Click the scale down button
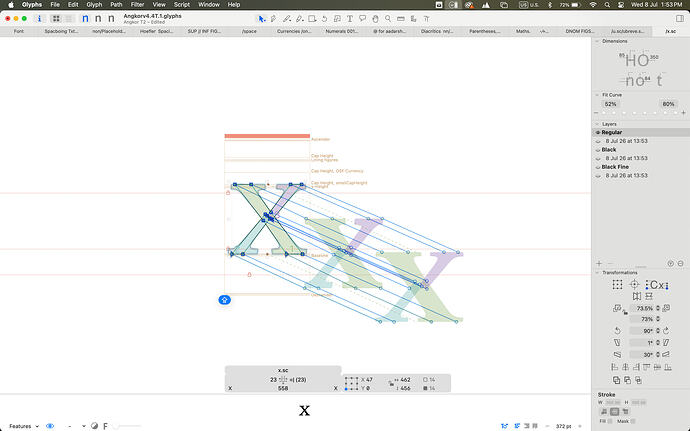 617,308
